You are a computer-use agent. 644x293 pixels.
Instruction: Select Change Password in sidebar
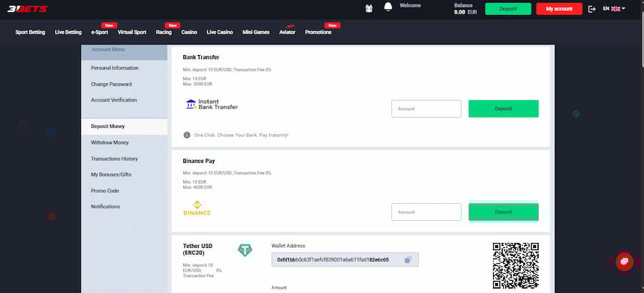tap(112, 84)
